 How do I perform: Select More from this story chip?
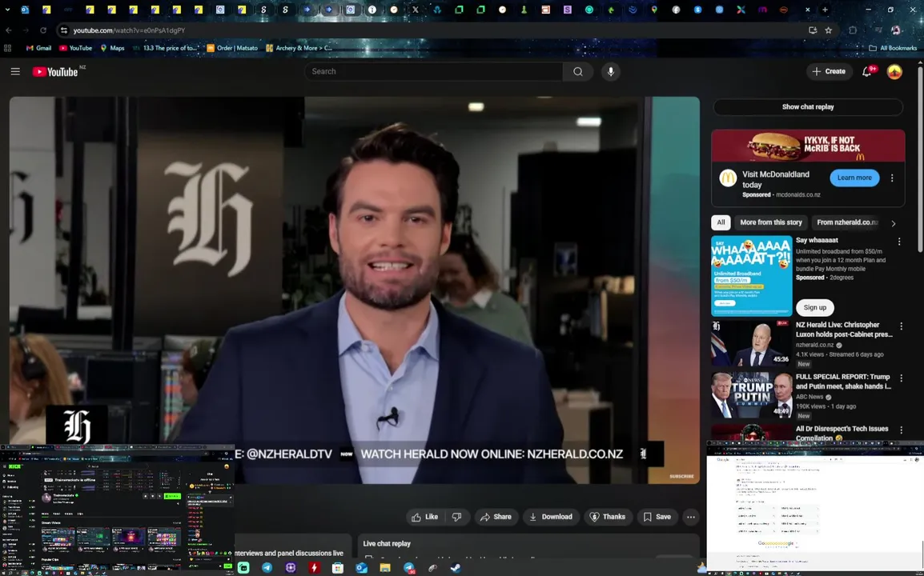pos(771,222)
